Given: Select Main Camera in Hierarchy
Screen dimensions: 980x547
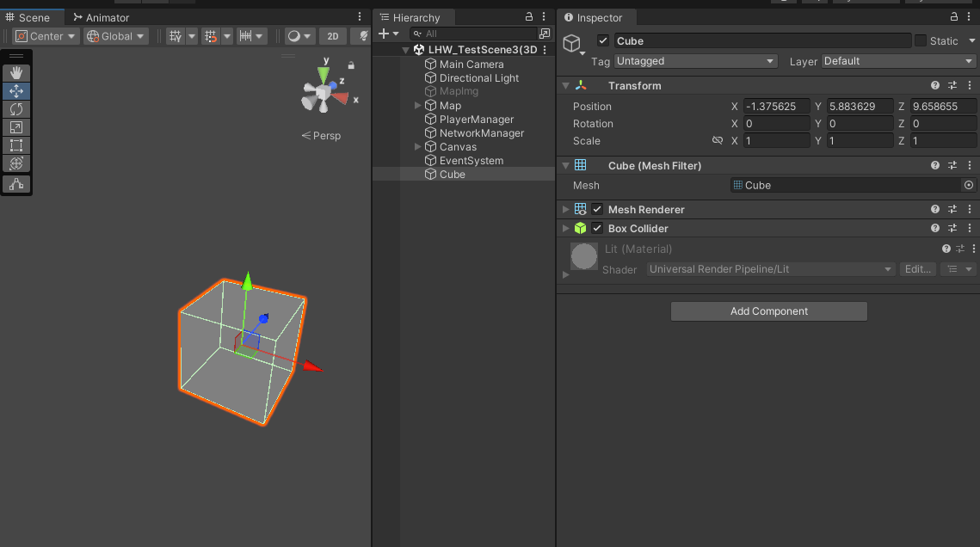Looking at the screenshot, I should [472, 65].
